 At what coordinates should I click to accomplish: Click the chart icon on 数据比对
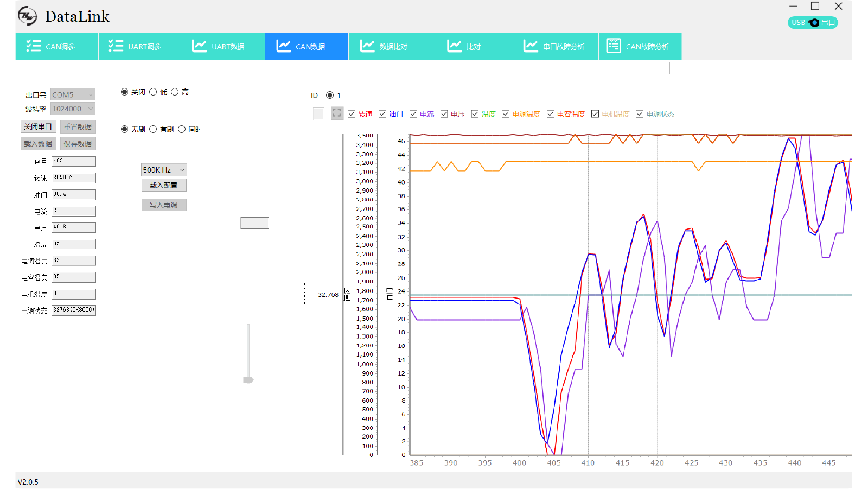(367, 46)
